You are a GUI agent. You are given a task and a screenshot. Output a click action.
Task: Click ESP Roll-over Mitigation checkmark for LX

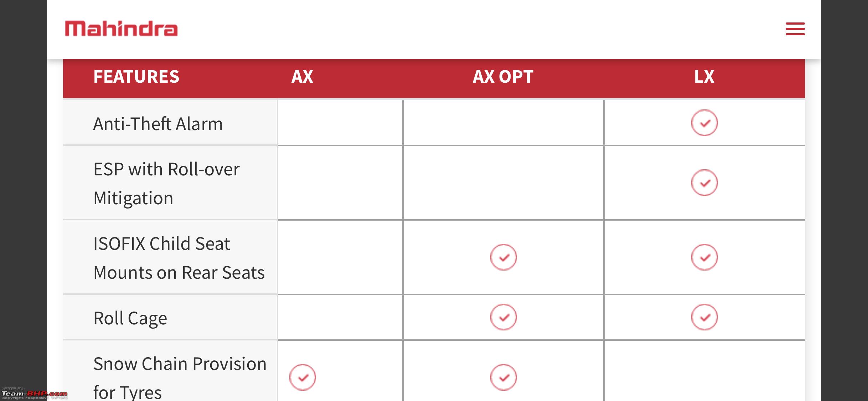[704, 183]
